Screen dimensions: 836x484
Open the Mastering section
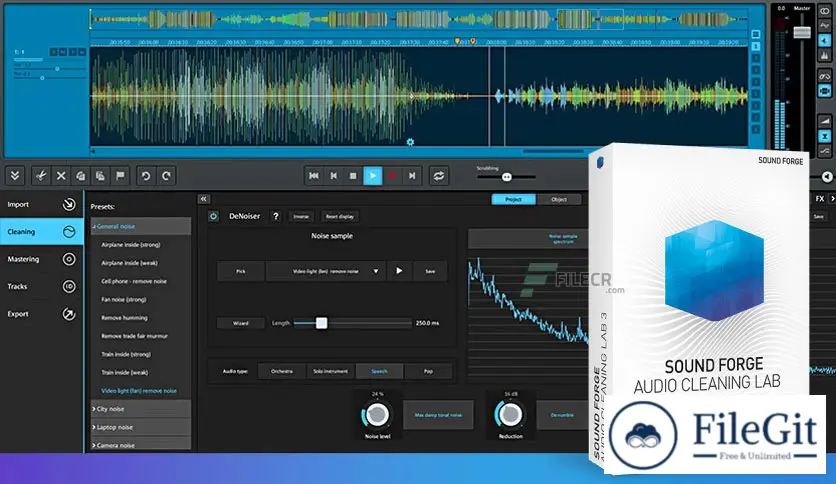click(x=42, y=259)
